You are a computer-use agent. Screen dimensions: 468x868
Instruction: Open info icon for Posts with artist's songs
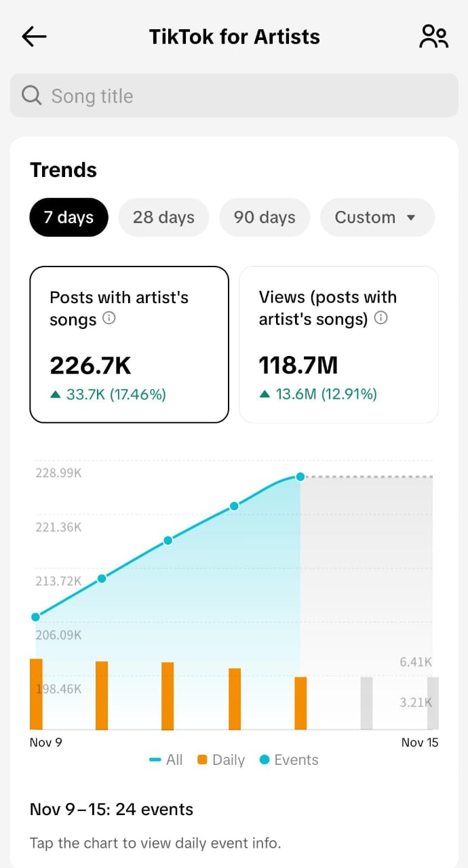(x=109, y=318)
